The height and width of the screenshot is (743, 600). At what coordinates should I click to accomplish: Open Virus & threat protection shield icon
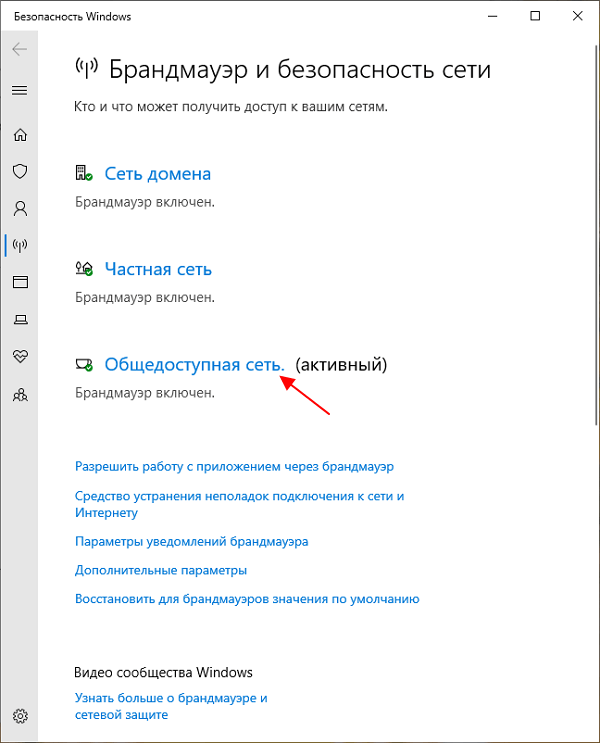pyautogui.click(x=20, y=171)
